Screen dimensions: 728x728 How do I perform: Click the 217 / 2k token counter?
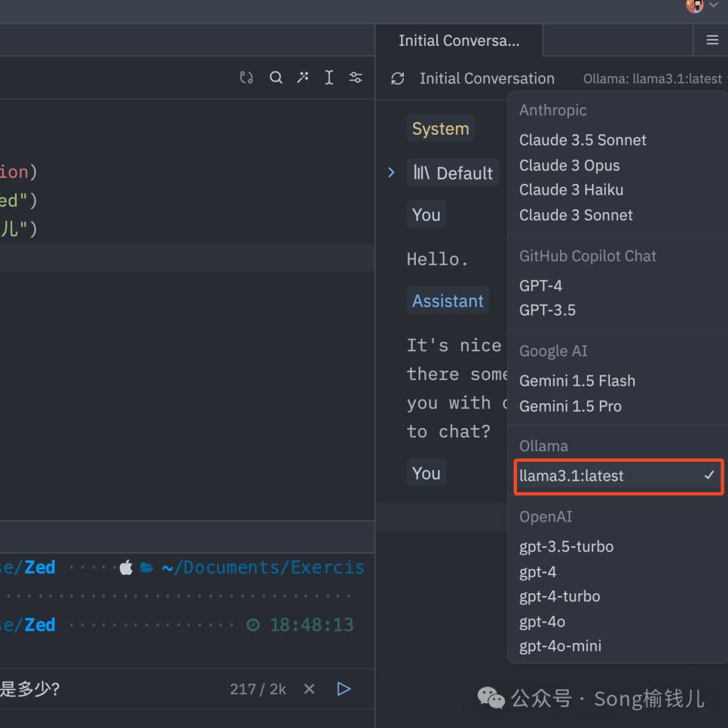tap(257, 690)
